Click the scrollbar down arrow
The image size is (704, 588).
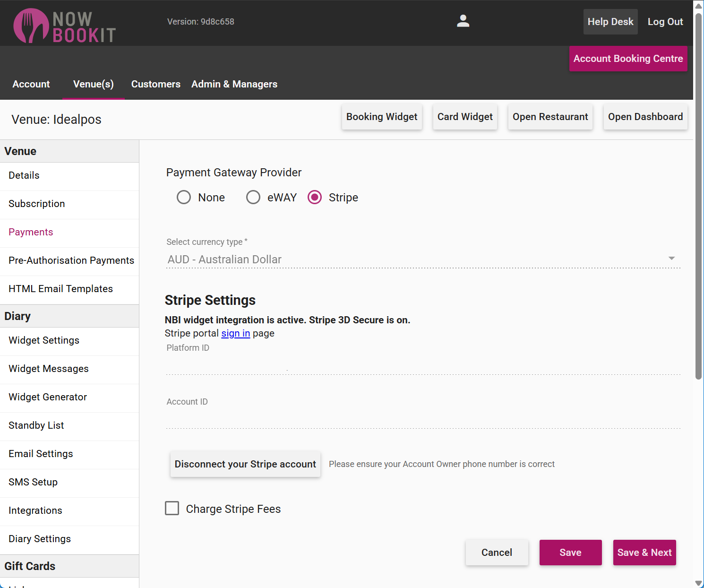coord(698,583)
